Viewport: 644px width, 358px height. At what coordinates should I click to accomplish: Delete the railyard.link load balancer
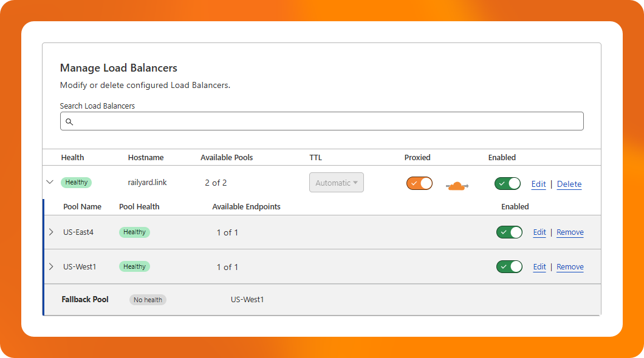(569, 184)
